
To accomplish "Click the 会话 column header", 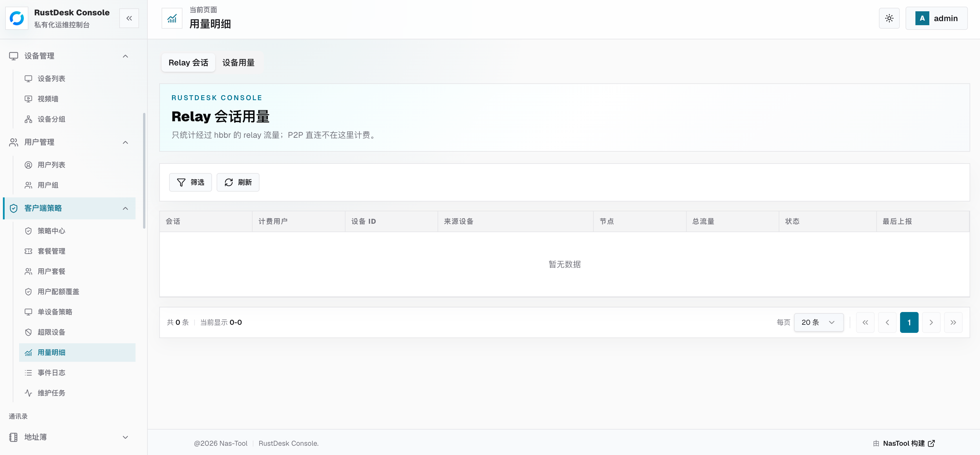I will [x=206, y=221].
